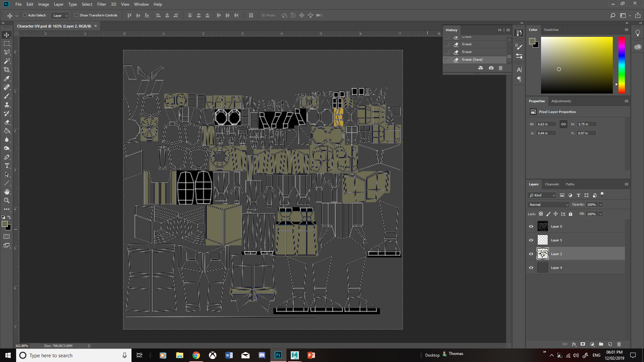Select the Eraser tool in toolbar
The height and width of the screenshot is (362, 644).
click(7, 122)
